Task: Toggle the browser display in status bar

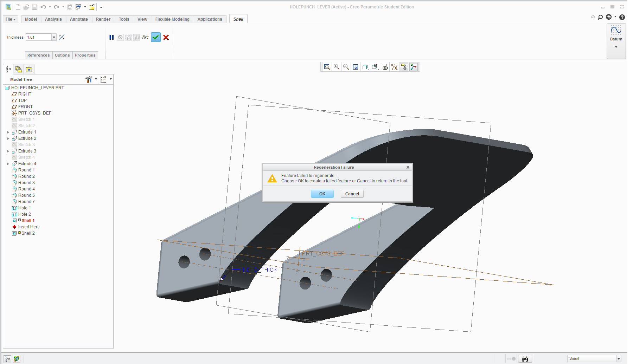Action: [x=17, y=359]
